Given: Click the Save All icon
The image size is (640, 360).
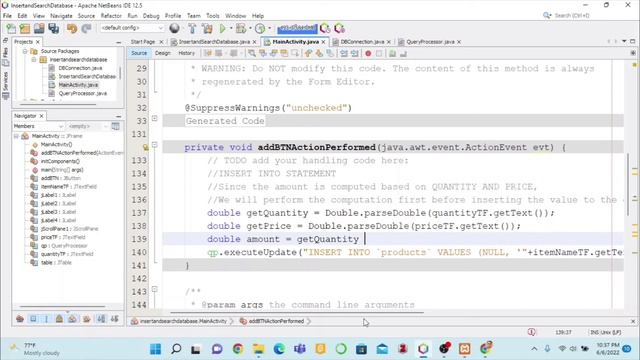Looking at the screenshot, I should 53,29.
